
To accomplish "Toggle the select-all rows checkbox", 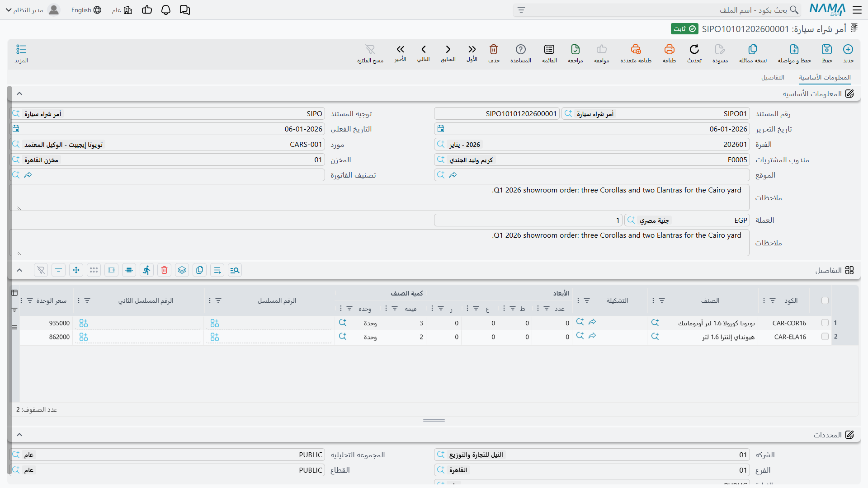I will (825, 300).
